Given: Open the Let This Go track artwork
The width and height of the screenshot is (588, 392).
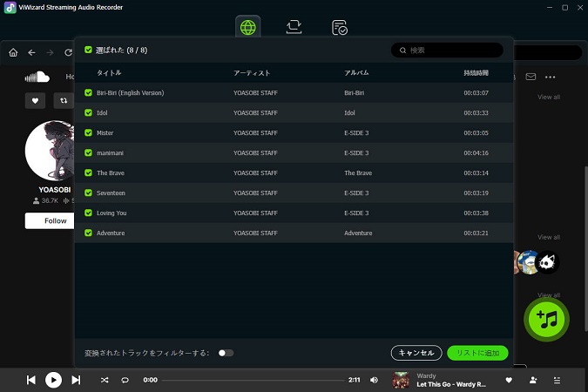Looking at the screenshot, I should (x=401, y=380).
